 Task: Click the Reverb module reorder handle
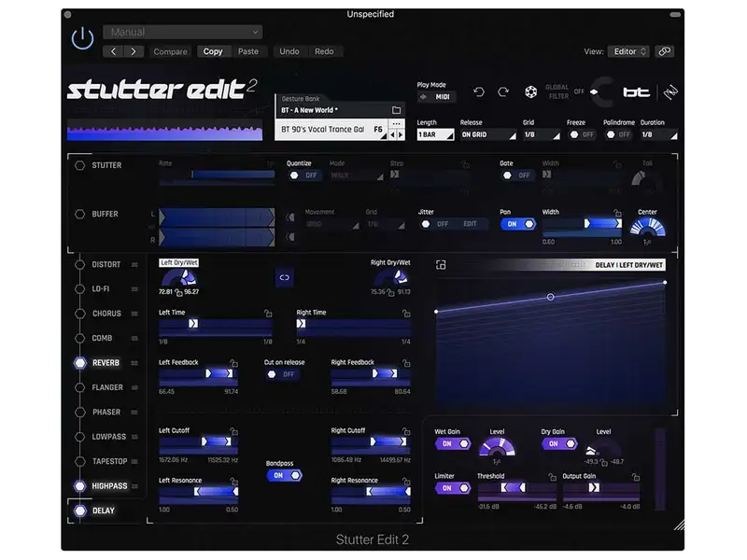tap(134, 363)
